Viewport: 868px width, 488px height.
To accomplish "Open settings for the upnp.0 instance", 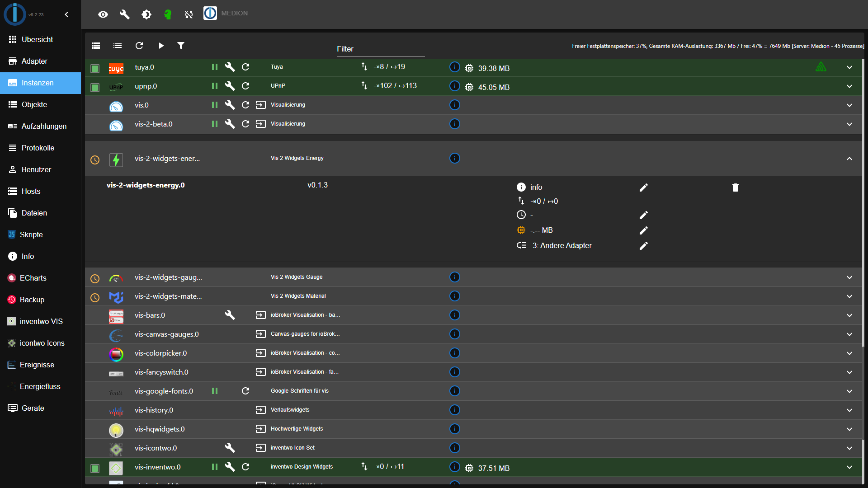I will tap(230, 86).
